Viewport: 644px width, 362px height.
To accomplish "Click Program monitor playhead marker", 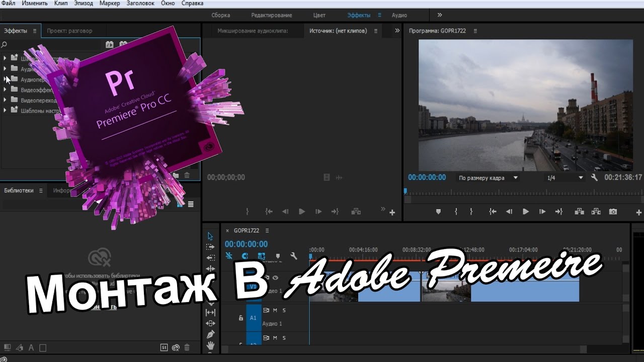I will [405, 192].
